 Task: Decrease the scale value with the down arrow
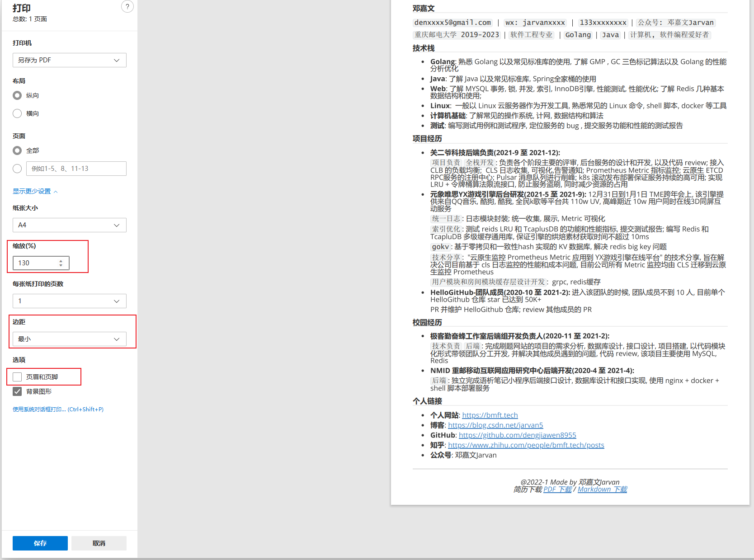click(x=61, y=265)
